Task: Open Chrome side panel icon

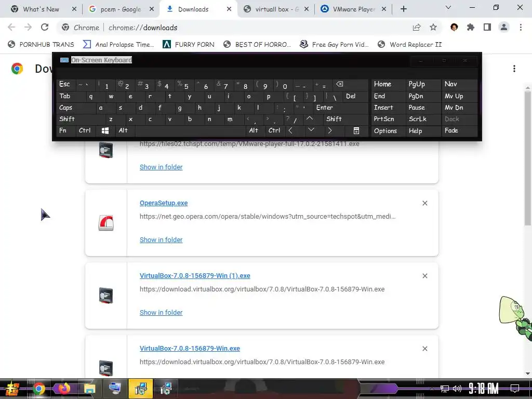Action: (x=487, y=27)
